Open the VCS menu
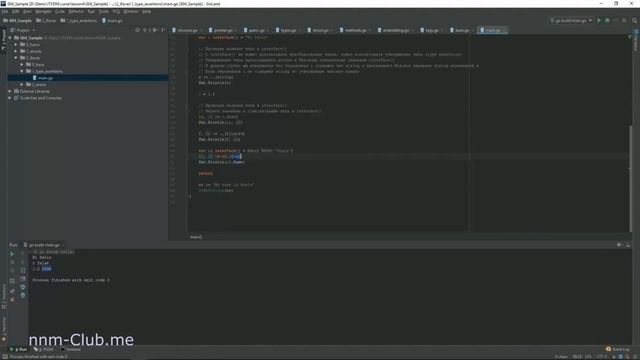The width and height of the screenshot is (640, 360). pyautogui.click(x=116, y=11)
